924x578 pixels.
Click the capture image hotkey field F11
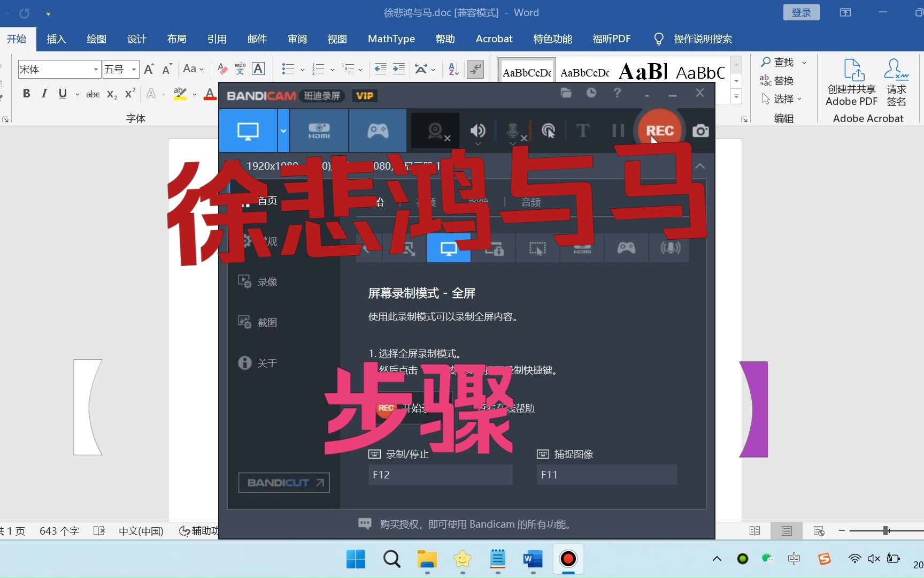[607, 475]
